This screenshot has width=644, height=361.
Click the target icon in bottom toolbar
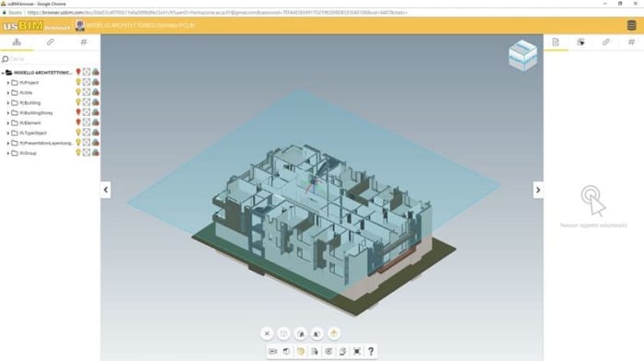[x=328, y=351]
